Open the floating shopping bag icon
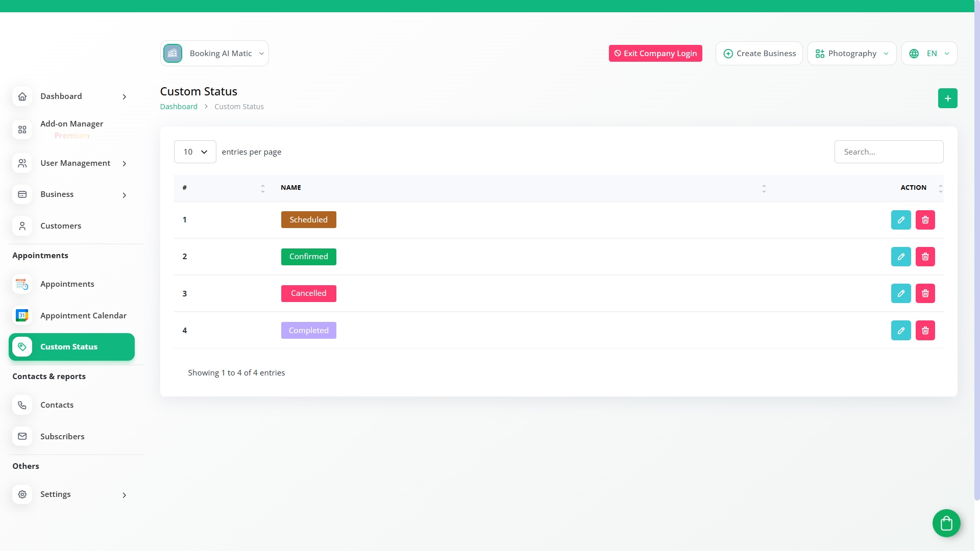Viewport: 980px width, 551px height. (x=946, y=523)
